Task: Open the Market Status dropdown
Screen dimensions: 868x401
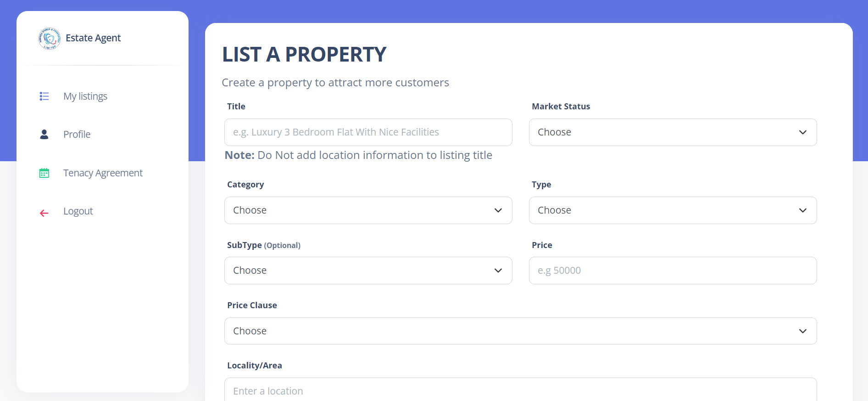Action: tap(673, 132)
